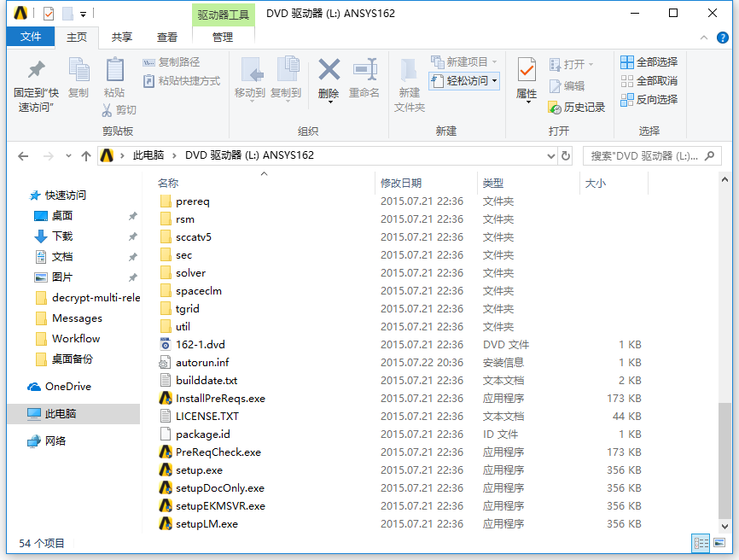Collapse the ribbon with the chevron

704,38
